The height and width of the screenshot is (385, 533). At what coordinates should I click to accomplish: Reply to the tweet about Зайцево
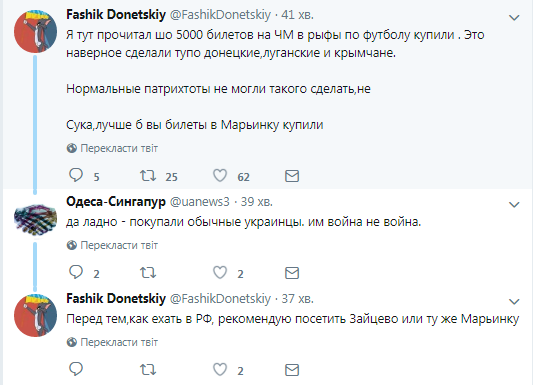[x=76, y=369]
